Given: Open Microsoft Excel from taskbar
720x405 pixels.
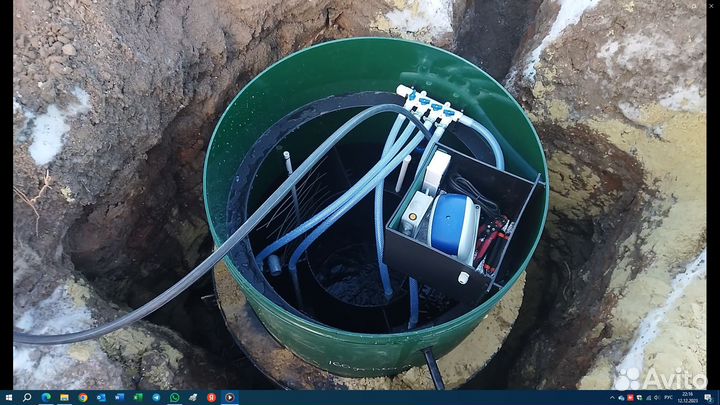Looking at the screenshot, I should coord(137,397).
